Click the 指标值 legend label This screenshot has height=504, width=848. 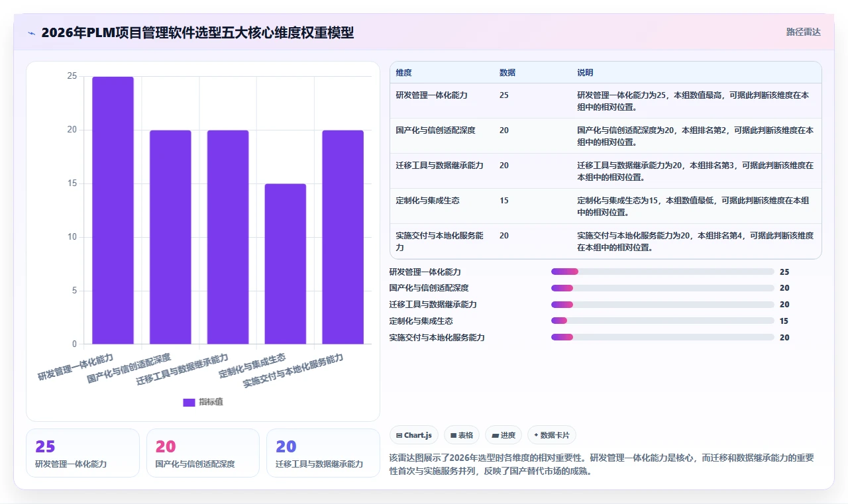click(x=211, y=402)
